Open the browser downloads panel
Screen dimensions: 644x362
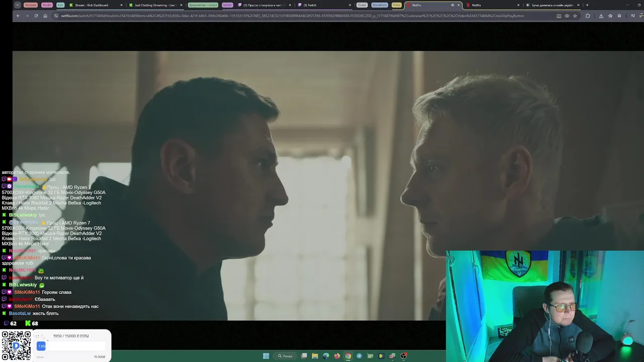pos(601,16)
